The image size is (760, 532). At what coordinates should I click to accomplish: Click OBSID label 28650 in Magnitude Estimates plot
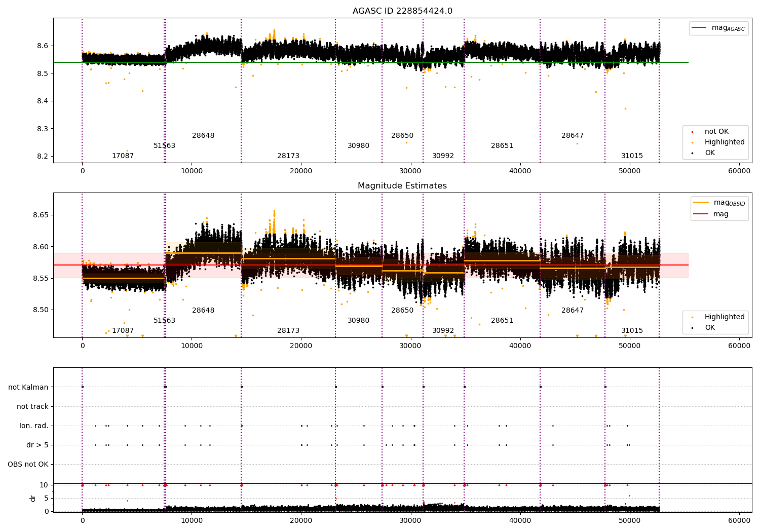(402, 311)
